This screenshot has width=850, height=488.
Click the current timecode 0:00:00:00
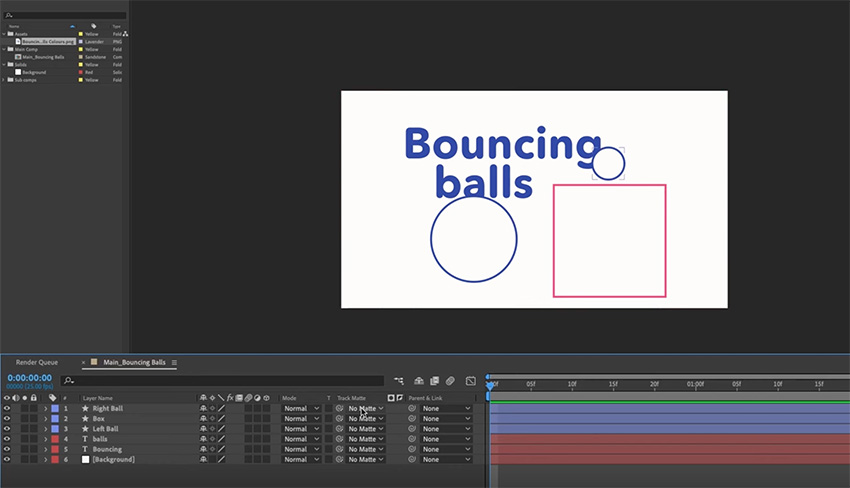tap(29, 378)
